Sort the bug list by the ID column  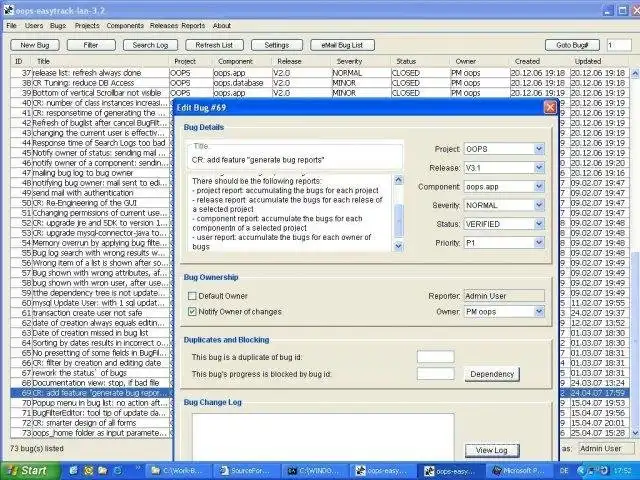(18, 61)
